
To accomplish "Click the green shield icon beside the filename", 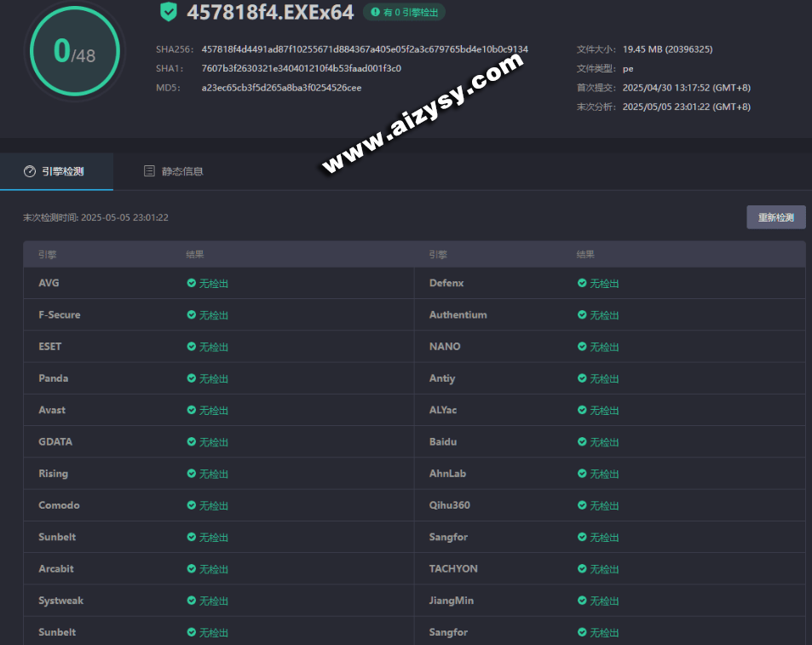I will [x=169, y=12].
